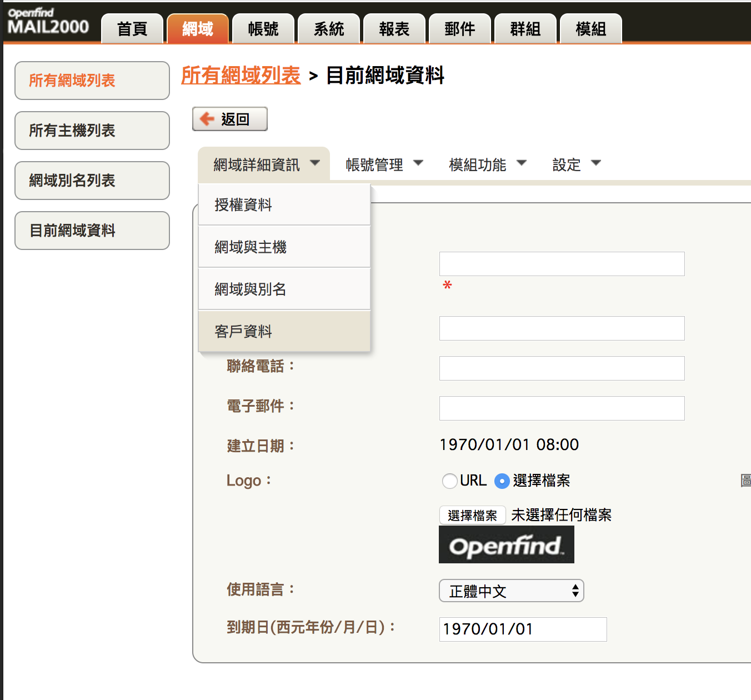Click the Openfind MAIL2000 logo
751x700 pixels.
click(x=47, y=21)
